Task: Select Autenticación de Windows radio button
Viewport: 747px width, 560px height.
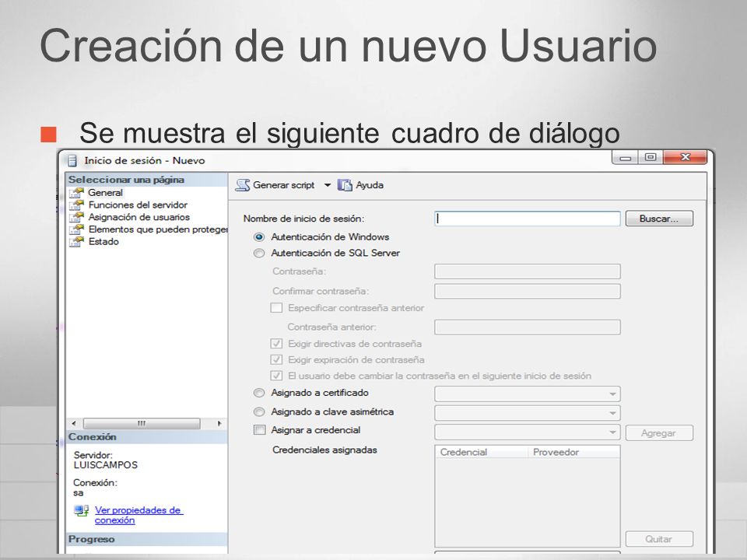Action: (258, 237)
